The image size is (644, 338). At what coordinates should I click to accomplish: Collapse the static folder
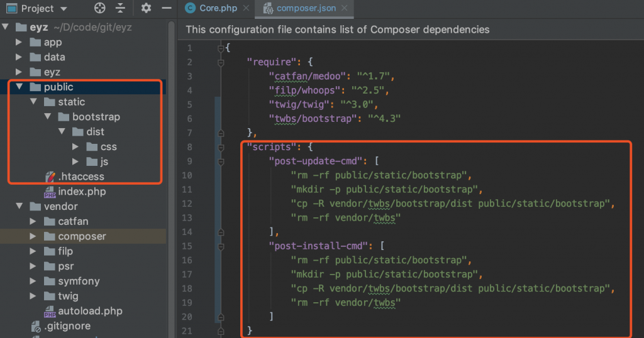[34, 101]
